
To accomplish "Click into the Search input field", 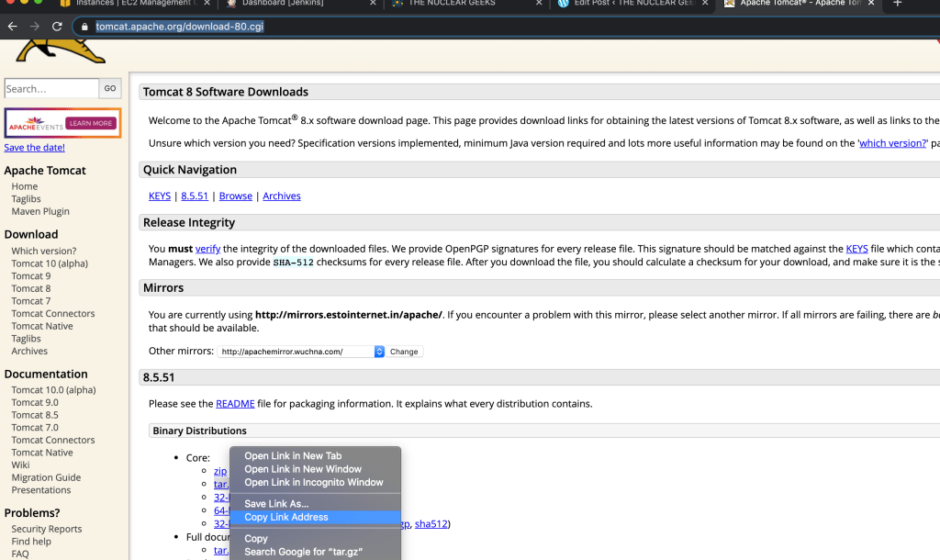I will click(x=51, y=89).
